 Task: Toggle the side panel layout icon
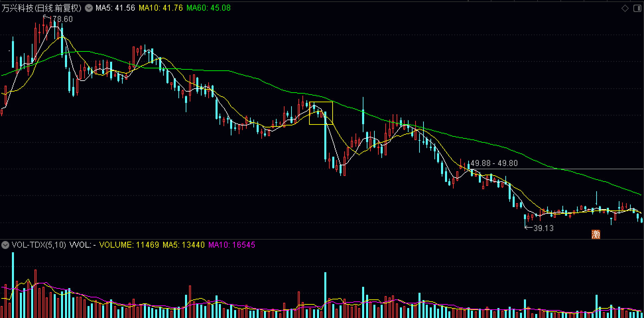tap(637, 8)
